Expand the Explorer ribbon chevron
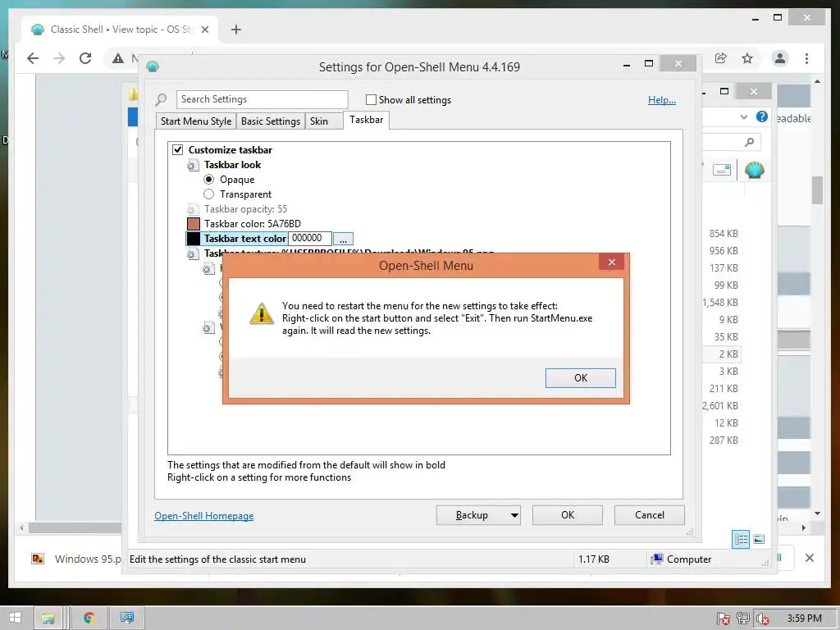Viewport: 840px width, 630px height. coord(743,116)
